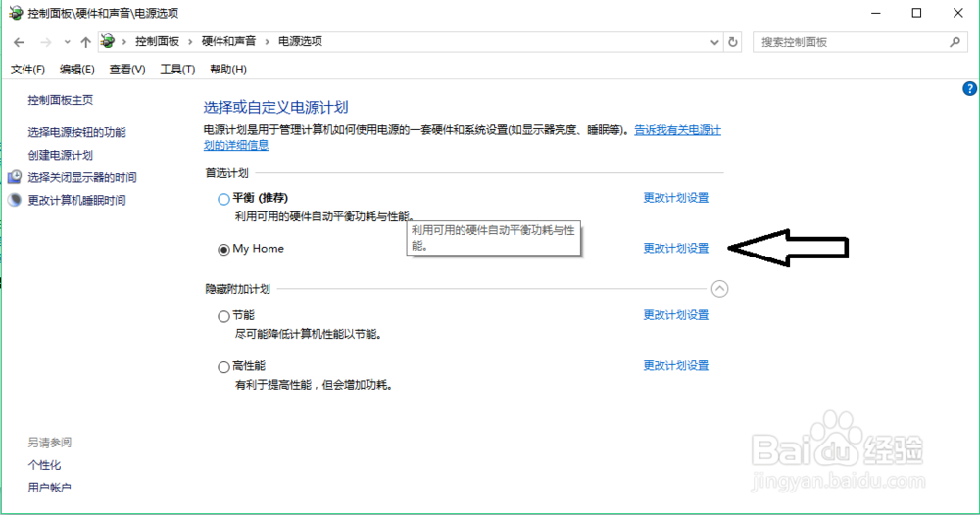The image size is (980, 515).
Task: Expand chevron after 硬件和声音 breadcrumb
Action: 267,42
